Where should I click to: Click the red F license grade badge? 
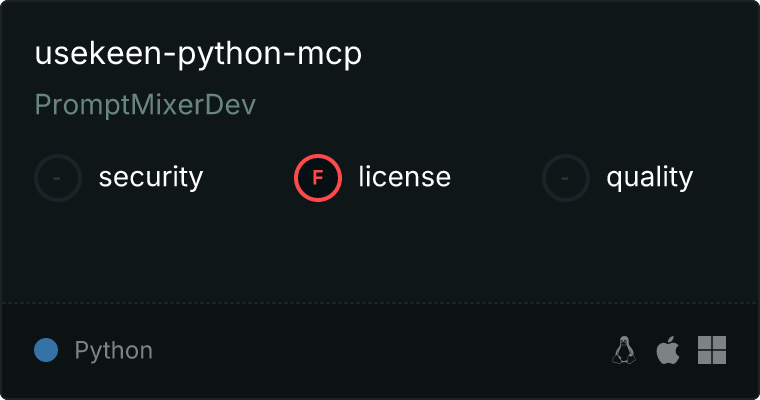pos(318,178)
